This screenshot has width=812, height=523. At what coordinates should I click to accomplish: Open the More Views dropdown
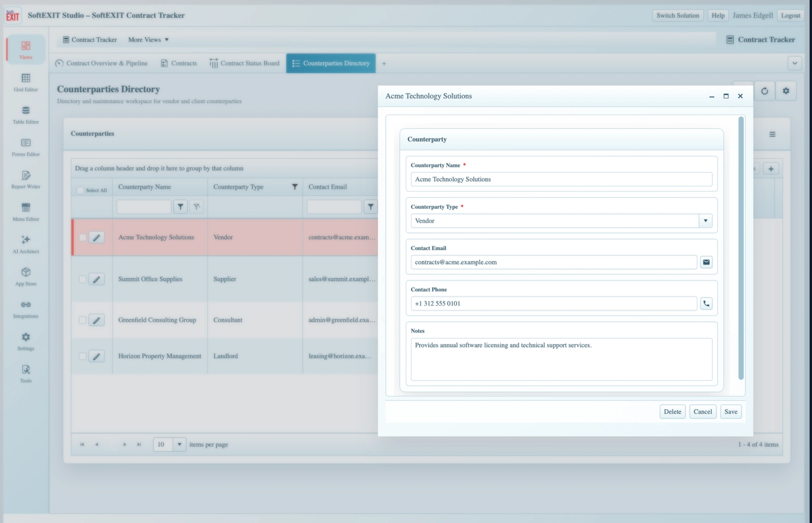click(148, 40)
